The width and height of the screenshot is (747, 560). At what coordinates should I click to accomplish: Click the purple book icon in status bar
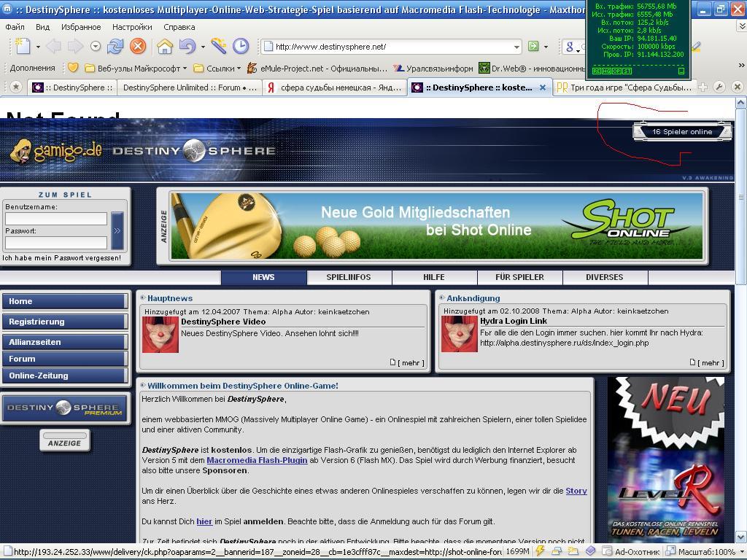coord(590,551)
